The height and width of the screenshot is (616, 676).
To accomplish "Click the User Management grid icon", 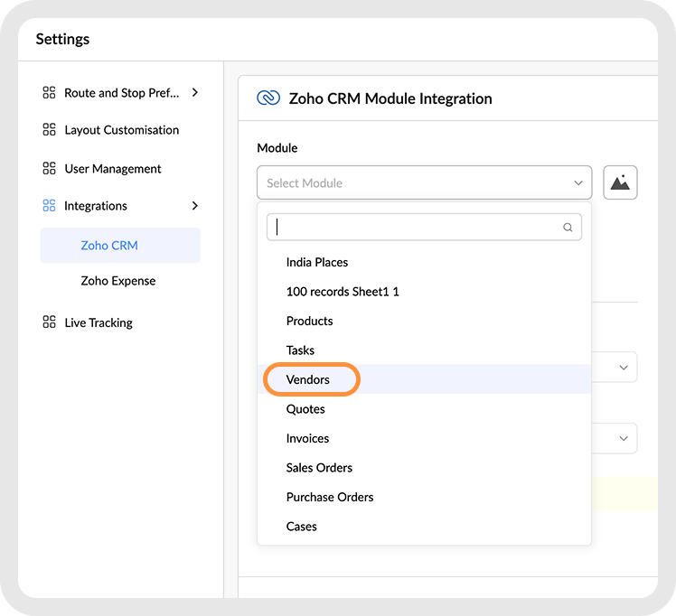I will (x=50, y=169).
